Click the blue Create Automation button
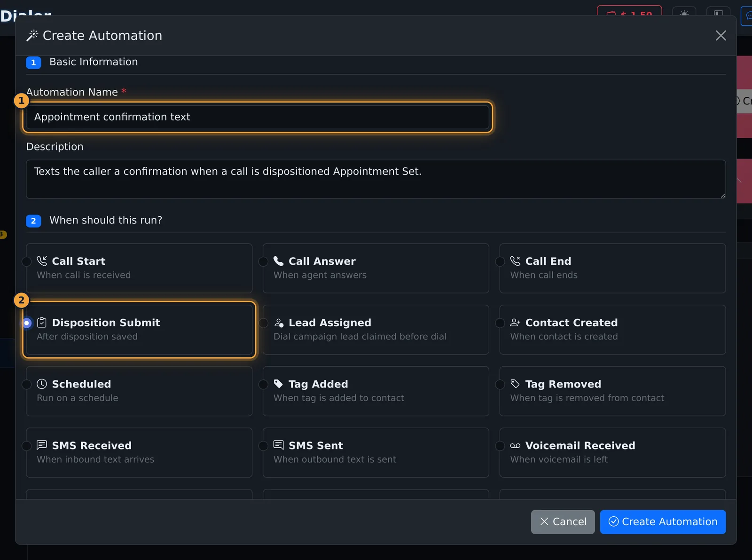This screenshot has width=752, height=560. click(663, 522)
